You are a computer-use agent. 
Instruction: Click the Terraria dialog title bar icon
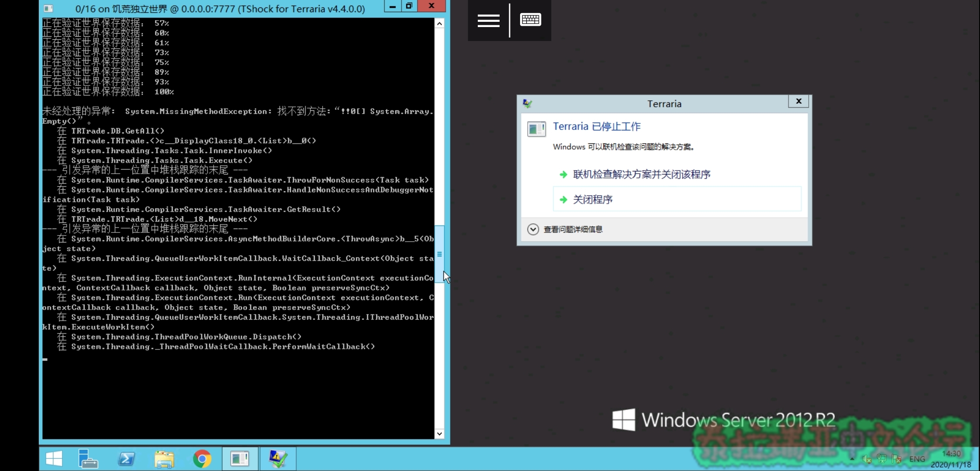tap(527, 104)
